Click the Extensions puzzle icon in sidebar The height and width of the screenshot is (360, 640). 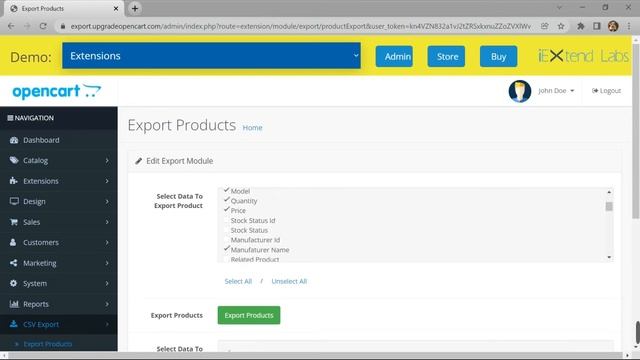13,180
